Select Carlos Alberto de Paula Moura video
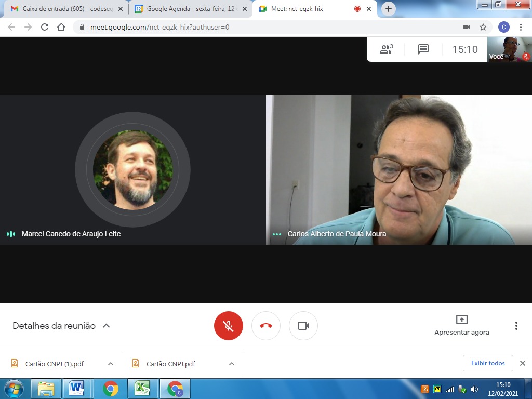The width and height of the screenshot is (532, 399). coord(399,170)
